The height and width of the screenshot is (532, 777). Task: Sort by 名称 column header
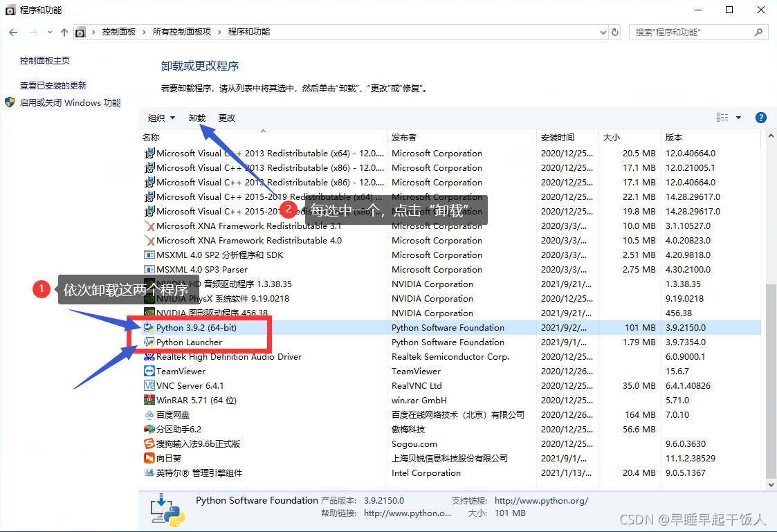click(x=151, y=137)
